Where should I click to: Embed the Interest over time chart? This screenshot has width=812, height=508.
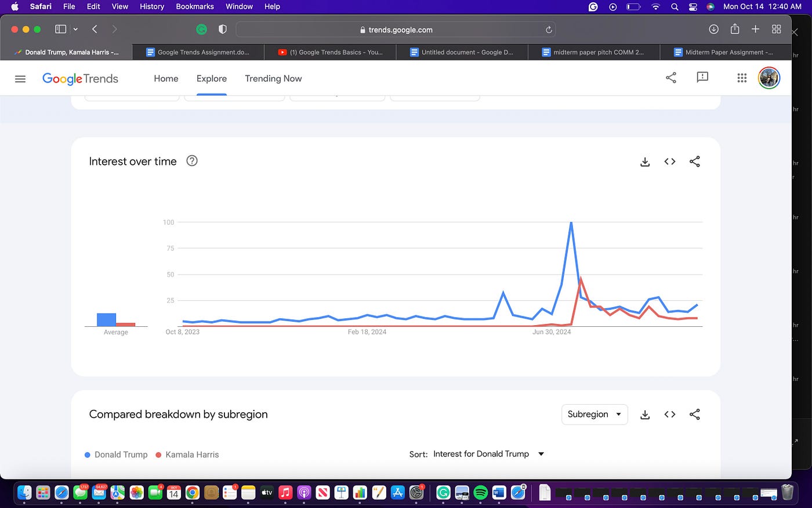click(x=670, y=161)
